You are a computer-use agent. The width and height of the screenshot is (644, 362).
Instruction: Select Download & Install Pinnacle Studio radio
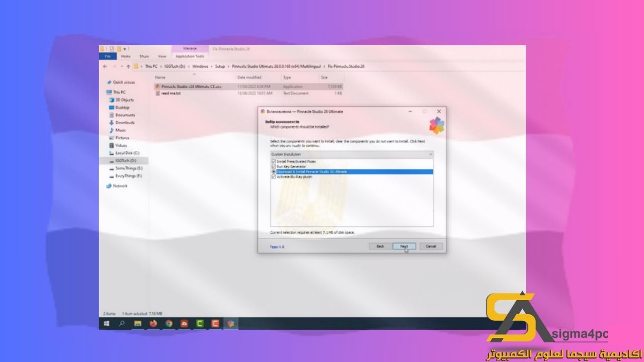pyautogui.click(x=274, y=171)
